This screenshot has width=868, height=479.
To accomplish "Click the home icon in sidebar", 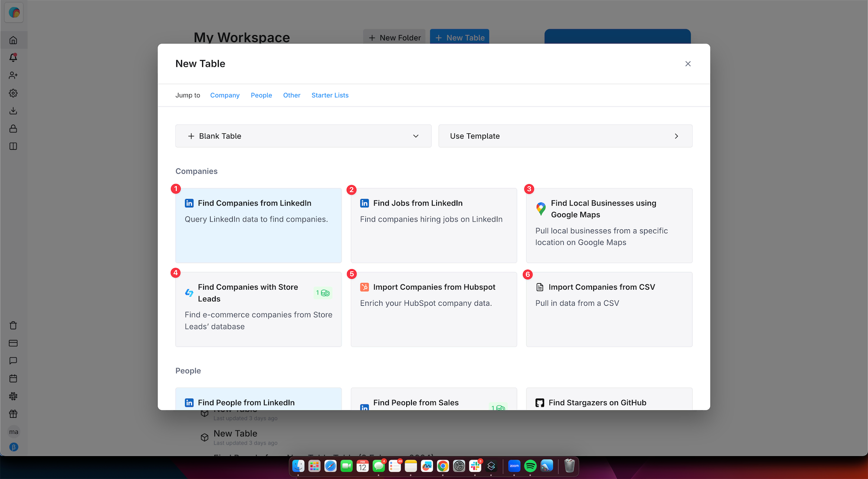I will (13, 40).
